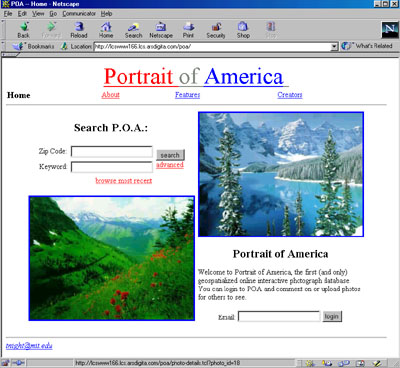Click the Print toolbar icon
The height and width of the screenshot is (368, 400).
188,27
